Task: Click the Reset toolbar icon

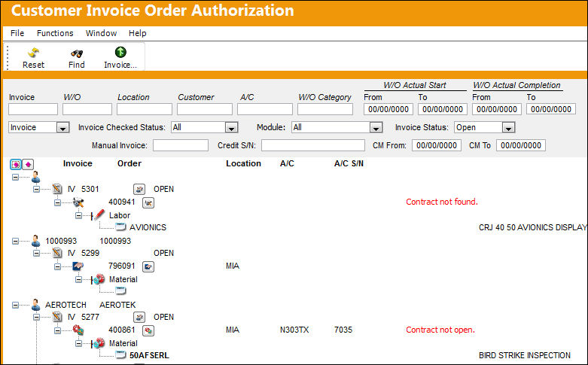Action: coord(33,53)
